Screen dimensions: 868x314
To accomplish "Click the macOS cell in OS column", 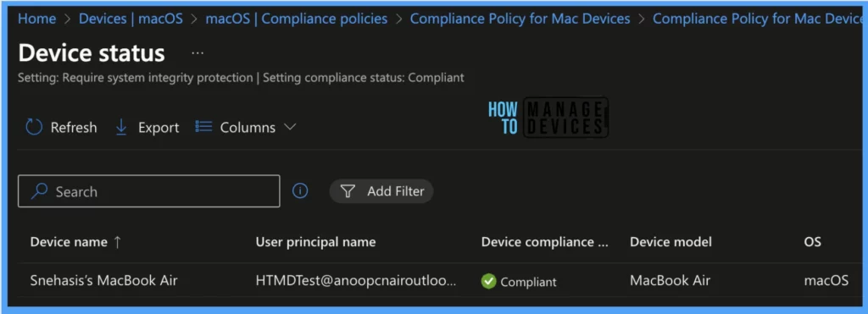I will tap(826, 281).
